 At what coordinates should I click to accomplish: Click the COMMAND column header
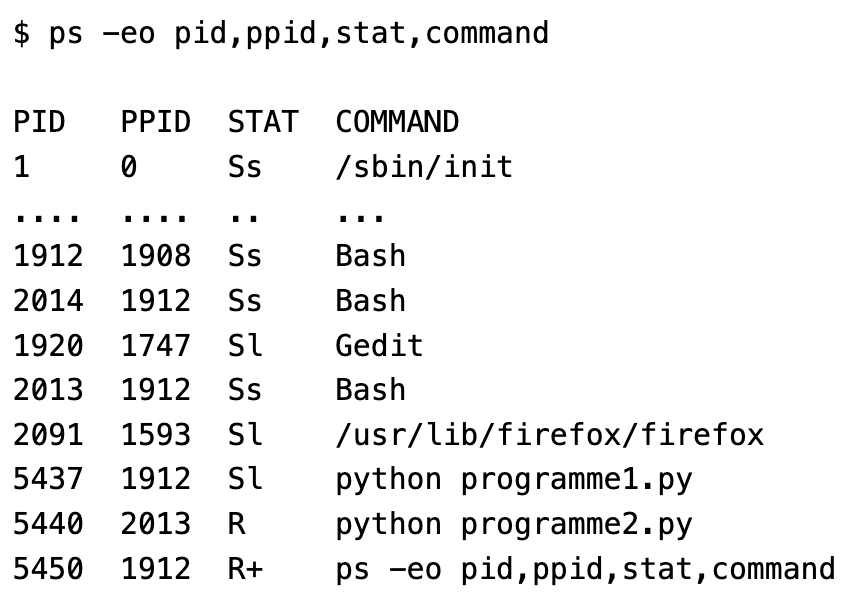397,122
